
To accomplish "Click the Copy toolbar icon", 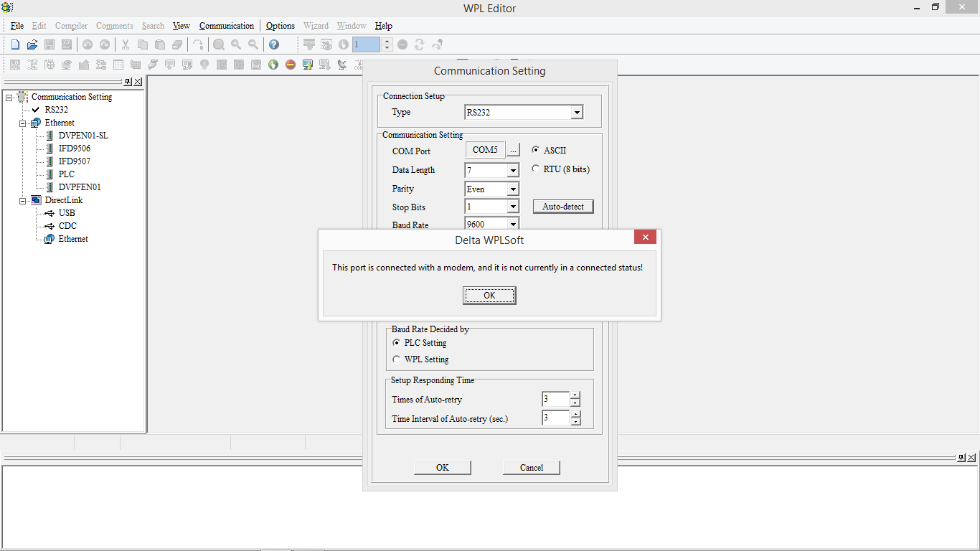I will 143,44.
